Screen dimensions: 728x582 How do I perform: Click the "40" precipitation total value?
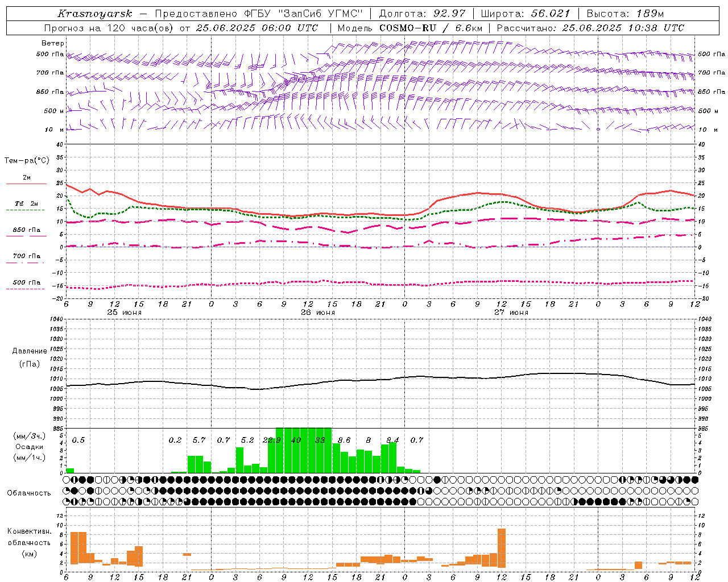coord(296,440)
